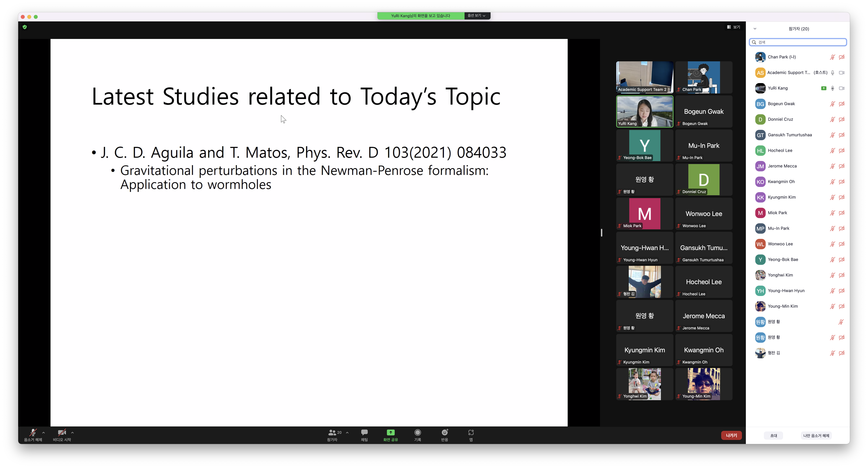Click the participants icon in bottom toolbar
868x468 pixels.
[332, 433]
